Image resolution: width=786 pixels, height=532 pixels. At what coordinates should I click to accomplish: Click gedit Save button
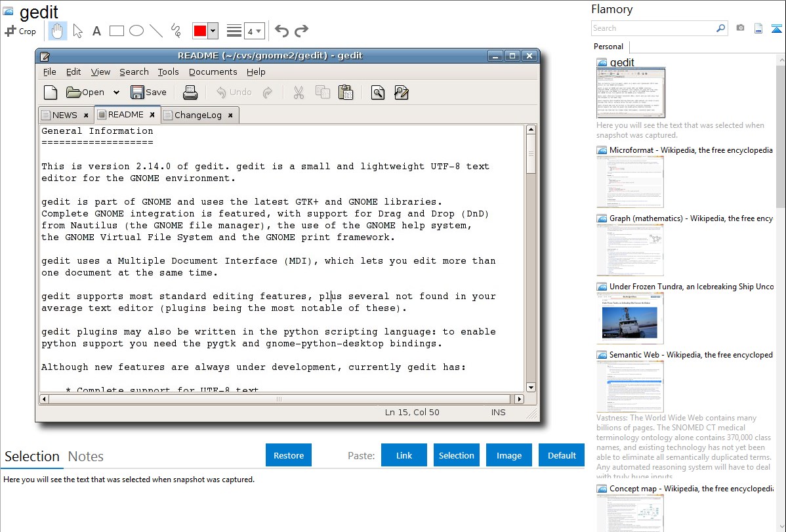point(148,92)
